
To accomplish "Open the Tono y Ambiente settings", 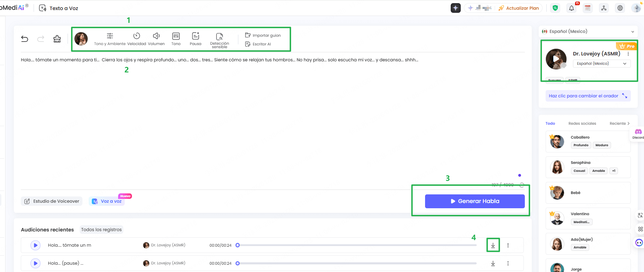I will coord(110,39).
